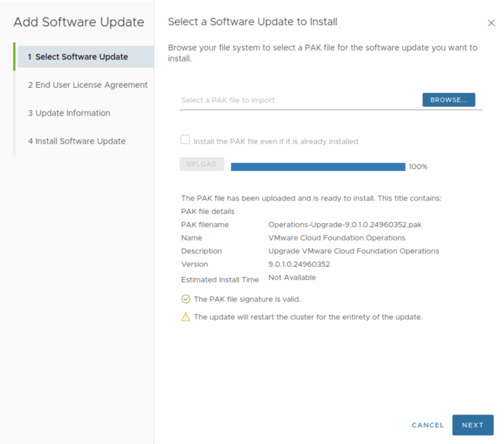Click the blue upload progress bar
The width and height of the screenshot is (504, 444).
318,167
